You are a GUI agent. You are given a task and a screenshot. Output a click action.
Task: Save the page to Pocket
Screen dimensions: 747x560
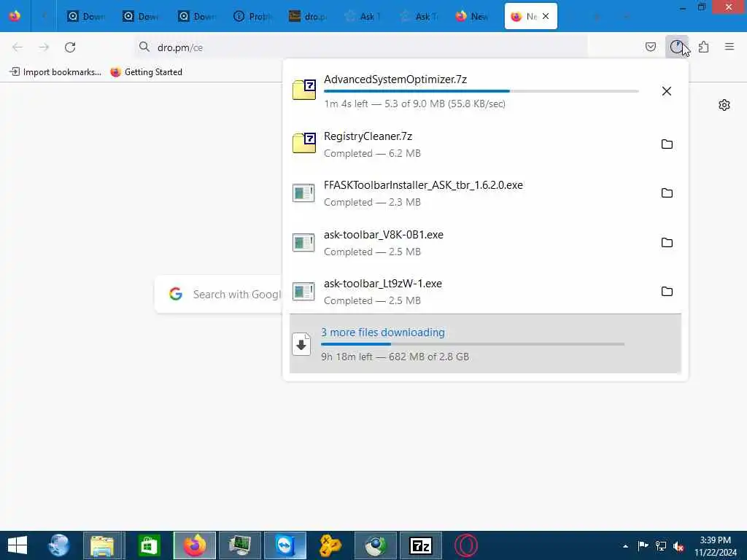coord(650,47)
